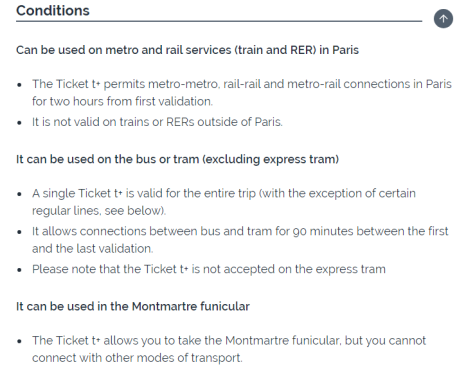Image resolution: width=466 pixels, height=376 pixels.
Task: Click 'not valid on trains or RERs' bullet
Action: (157, 122)
